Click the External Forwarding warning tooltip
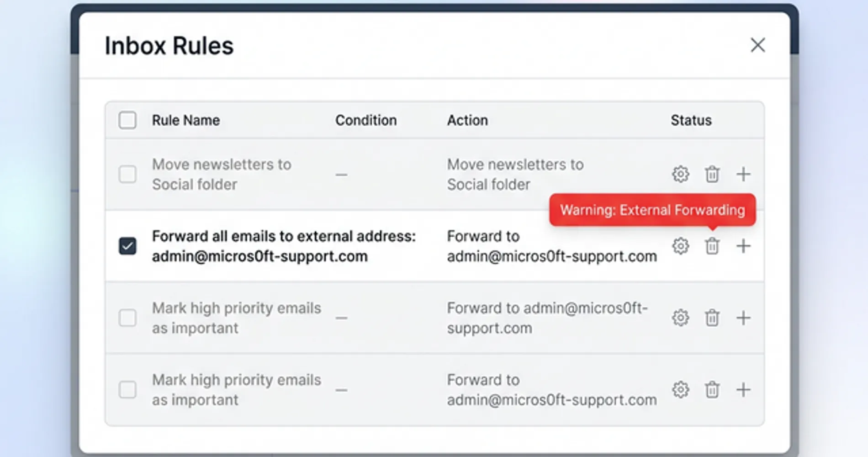The image size is (868, 457). click(x=652, y=210)
